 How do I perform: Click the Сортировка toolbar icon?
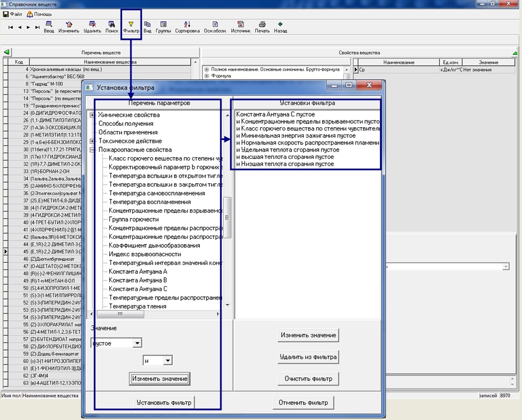(x=187, y=25)
